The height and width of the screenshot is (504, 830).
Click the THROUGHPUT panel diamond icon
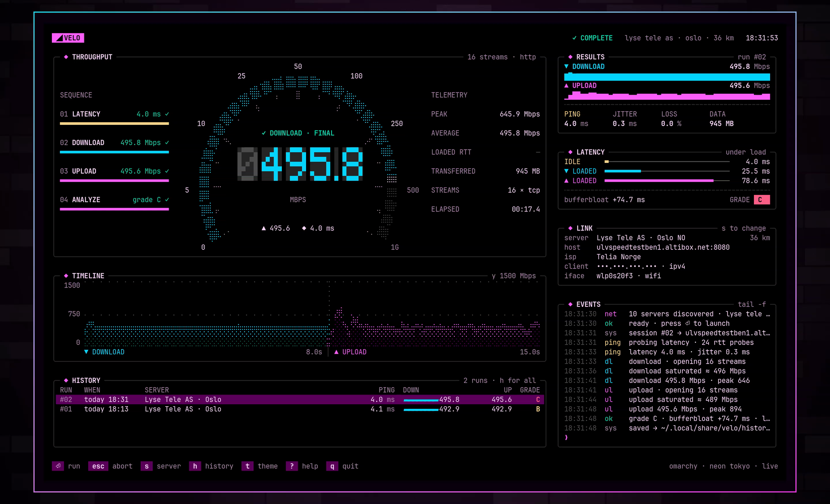pyautogui.click(x=66, y=57)
